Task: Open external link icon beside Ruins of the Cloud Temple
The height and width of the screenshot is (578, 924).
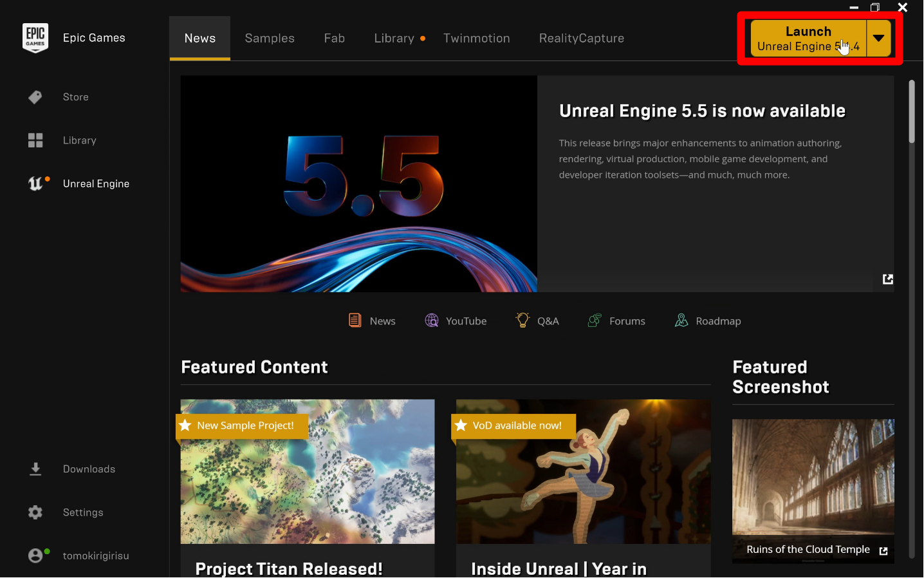Action: 883,551
